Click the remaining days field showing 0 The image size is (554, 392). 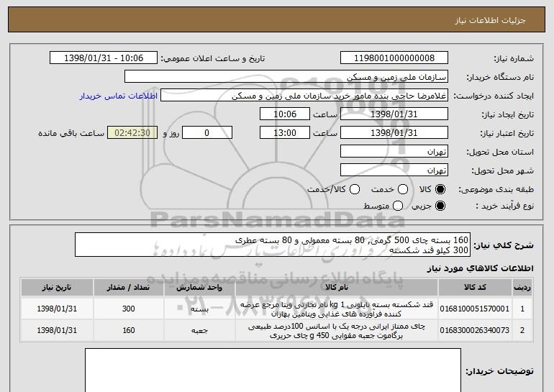click(207, 133)
